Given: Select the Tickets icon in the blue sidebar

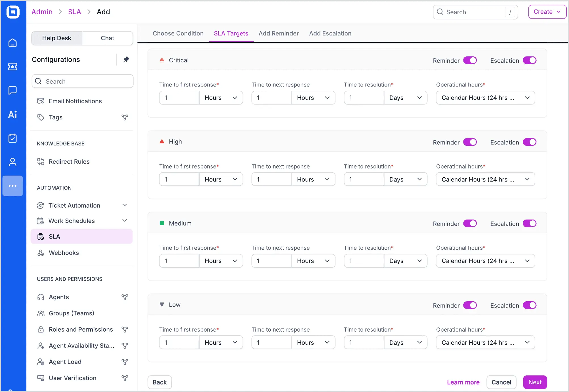Looking at the screenshot, I should coord(13,67).
